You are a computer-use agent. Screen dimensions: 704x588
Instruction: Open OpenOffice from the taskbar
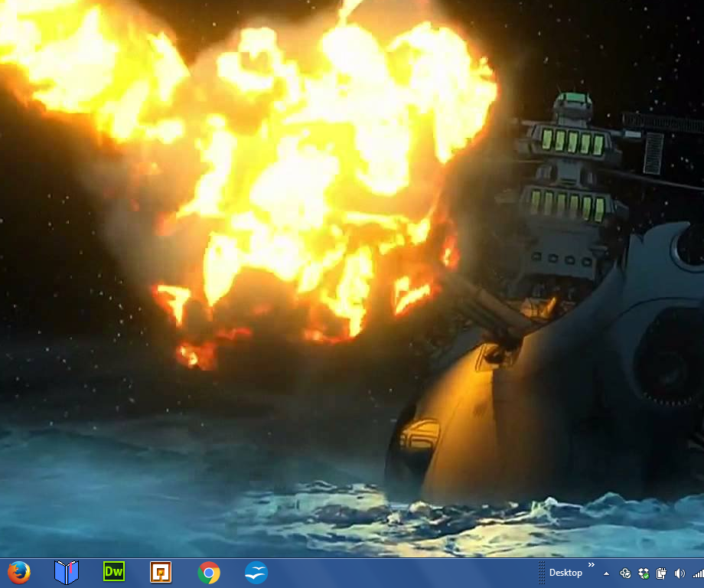(x=255, y=572)
